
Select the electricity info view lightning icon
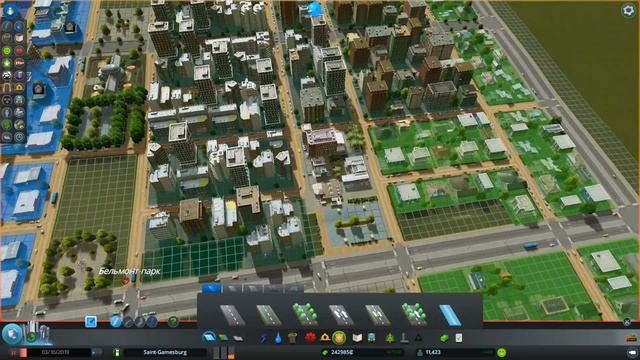click(x=7, y=26)
